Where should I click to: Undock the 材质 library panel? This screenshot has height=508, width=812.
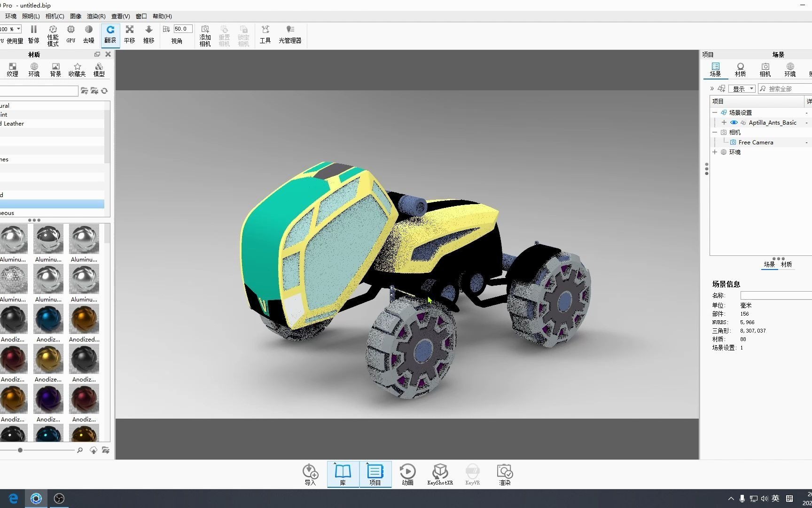pyautogui.click(x=97, y=55)
